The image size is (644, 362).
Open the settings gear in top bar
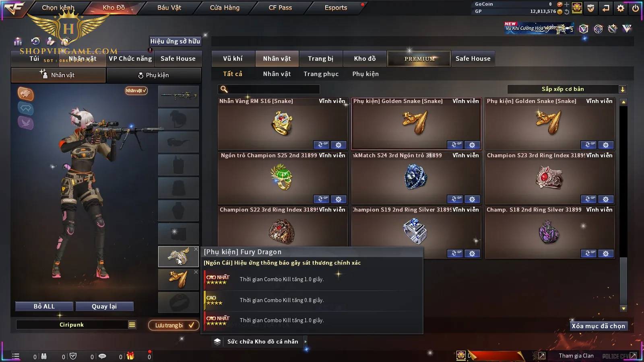(621, 8)
